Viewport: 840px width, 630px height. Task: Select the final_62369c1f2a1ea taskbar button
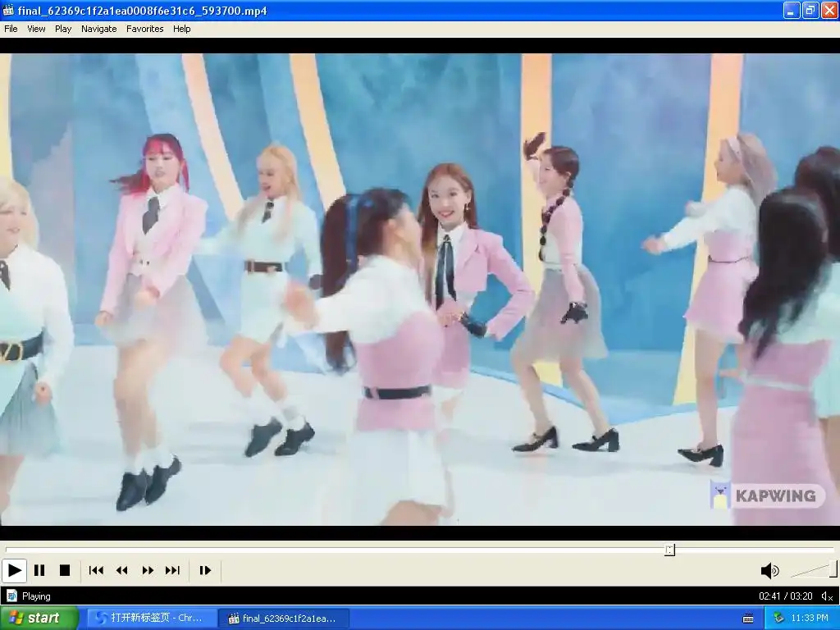coord(285,619)
